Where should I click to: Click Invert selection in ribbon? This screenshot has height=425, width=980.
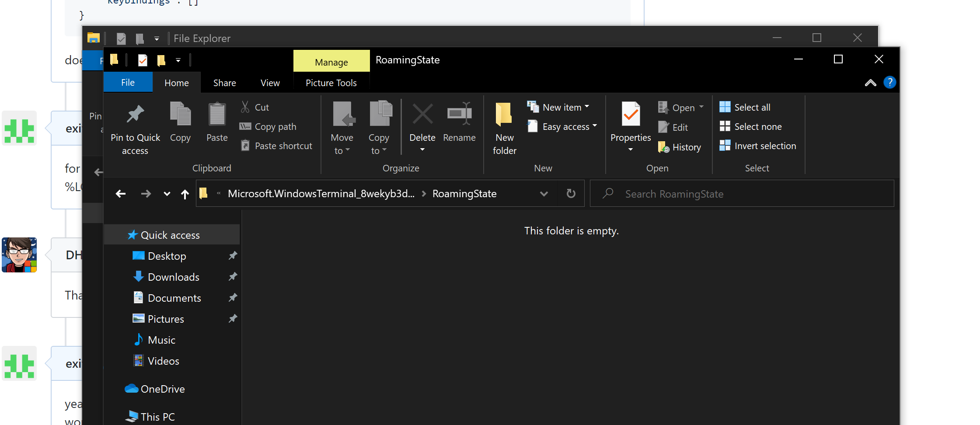pyautogui.click(x=758, y=146)
